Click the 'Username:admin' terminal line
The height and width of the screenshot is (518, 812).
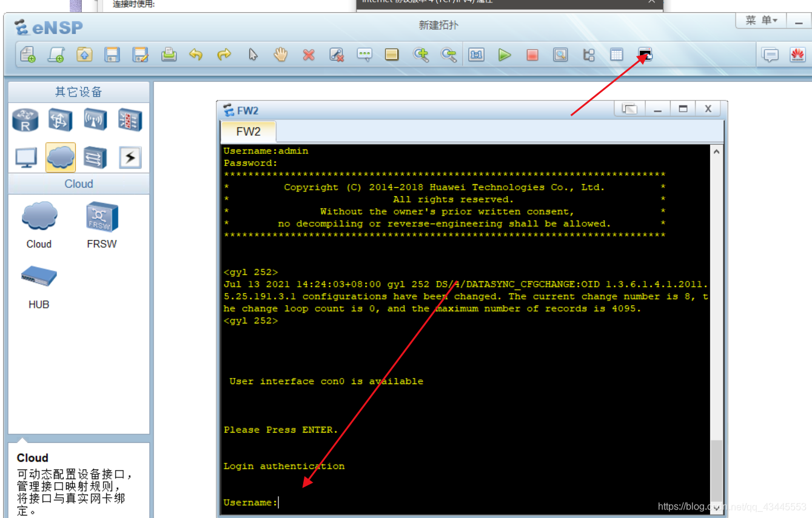coord(266,151)
